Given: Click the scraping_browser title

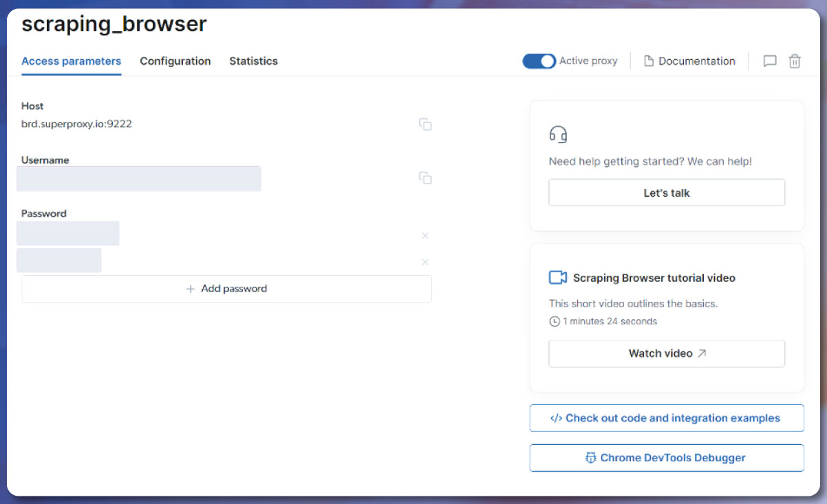Looking at the screenshot, I should point(114,24).
